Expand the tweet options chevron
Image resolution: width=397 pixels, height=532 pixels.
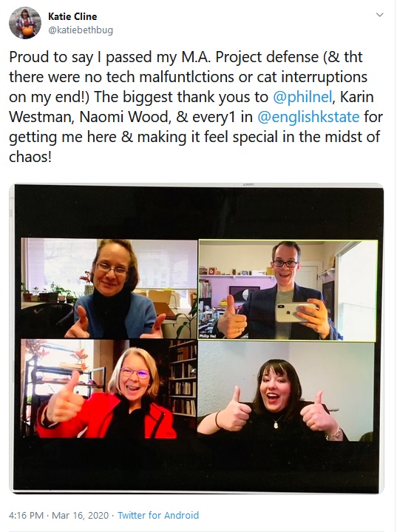(380, 15)
